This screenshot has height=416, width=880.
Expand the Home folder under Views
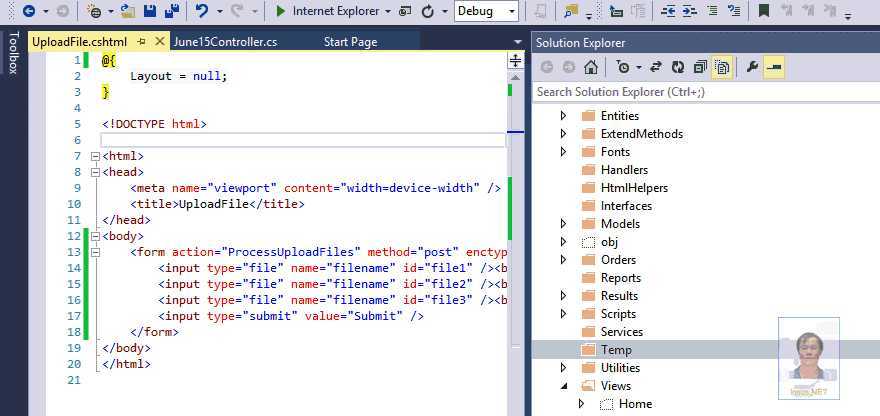pos(581,404)
